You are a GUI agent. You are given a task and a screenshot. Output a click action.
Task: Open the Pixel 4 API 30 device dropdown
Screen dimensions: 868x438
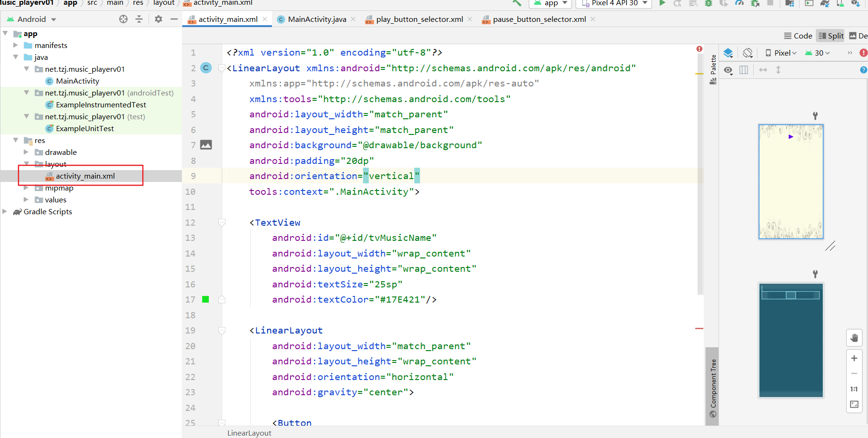click(613, 3)
